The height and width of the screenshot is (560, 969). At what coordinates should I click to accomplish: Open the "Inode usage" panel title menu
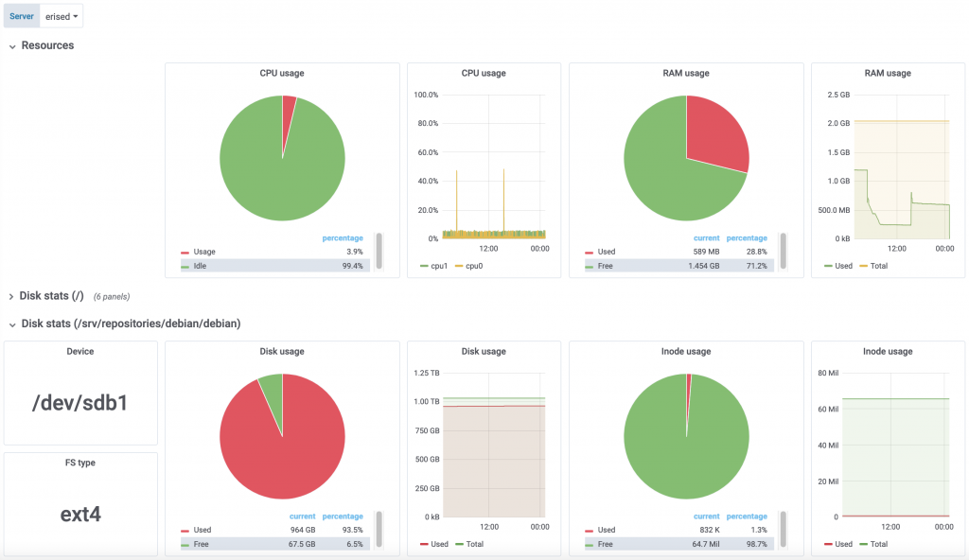click(686, 351)
